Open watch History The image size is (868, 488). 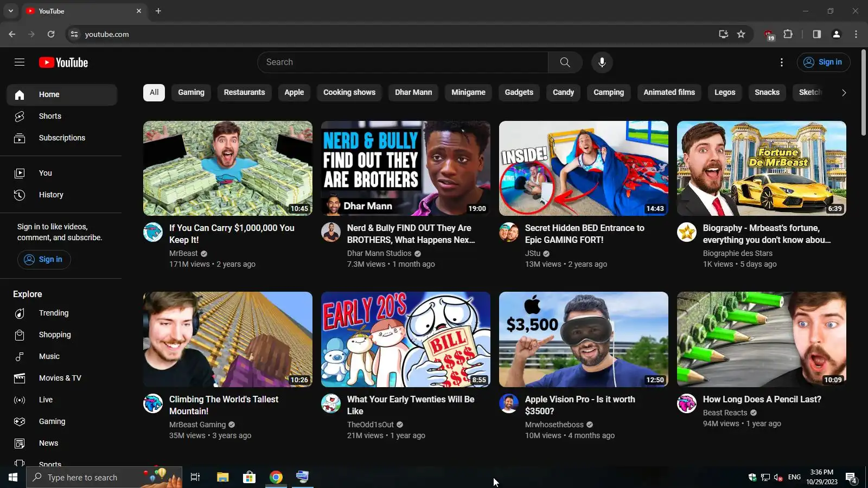[x=62, y=195]
